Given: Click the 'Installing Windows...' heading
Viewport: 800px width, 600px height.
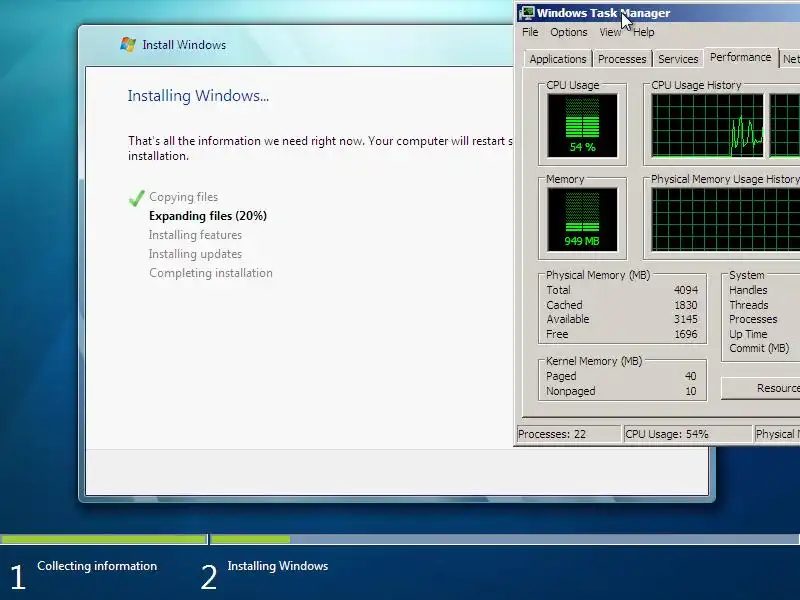Looking at the screenshot, I should point(198,96).
